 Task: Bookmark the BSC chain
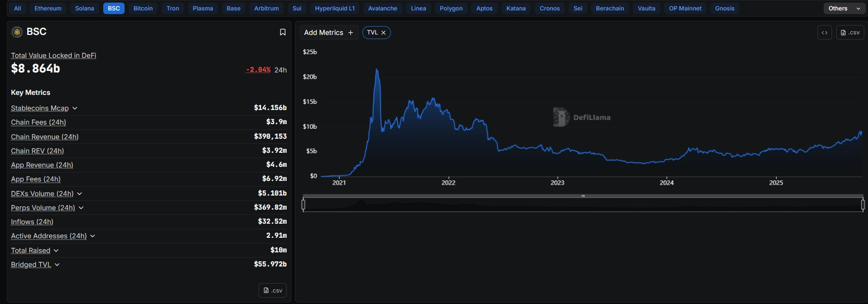[283, 32]
